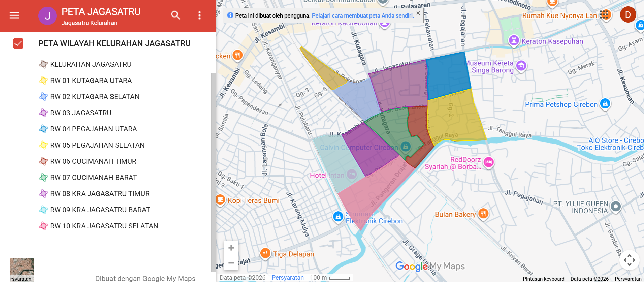Screen dimensions: 644x282
Task: Click the RW 01 KUTAGARA UTARA polygon icon
Action: pos(43,80)
